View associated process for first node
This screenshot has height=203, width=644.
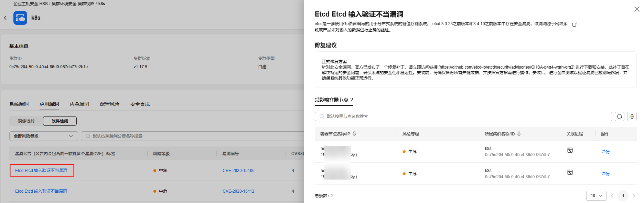tap(570, 150)
